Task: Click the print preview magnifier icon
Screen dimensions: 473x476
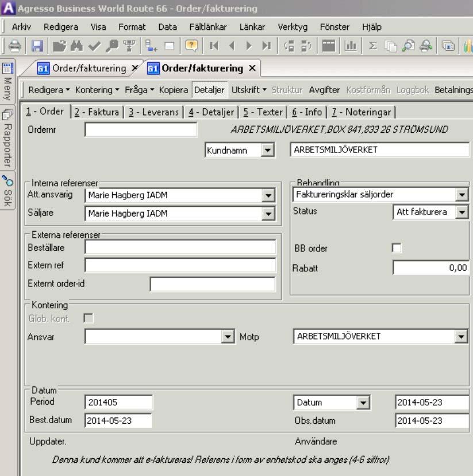Action: pyautogui.click(x=408, y=46)
